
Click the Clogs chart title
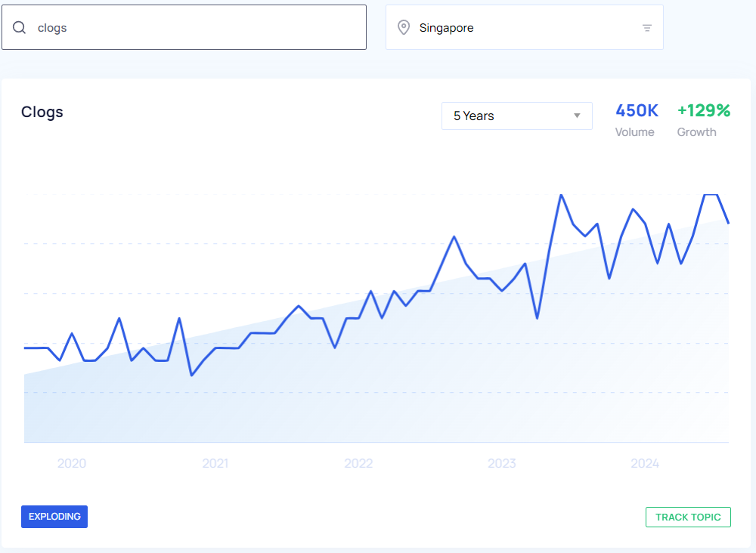[x=42, y=113]
